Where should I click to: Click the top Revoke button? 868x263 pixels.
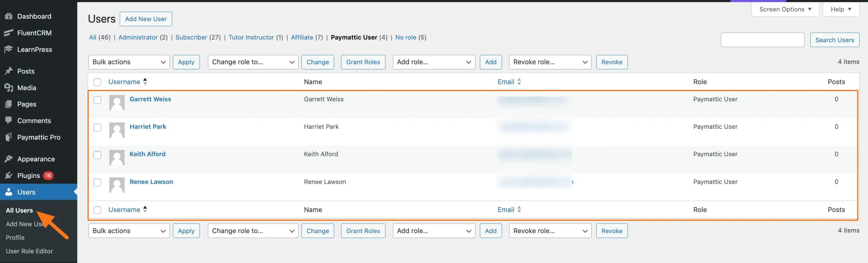click(x=612, y=62)
